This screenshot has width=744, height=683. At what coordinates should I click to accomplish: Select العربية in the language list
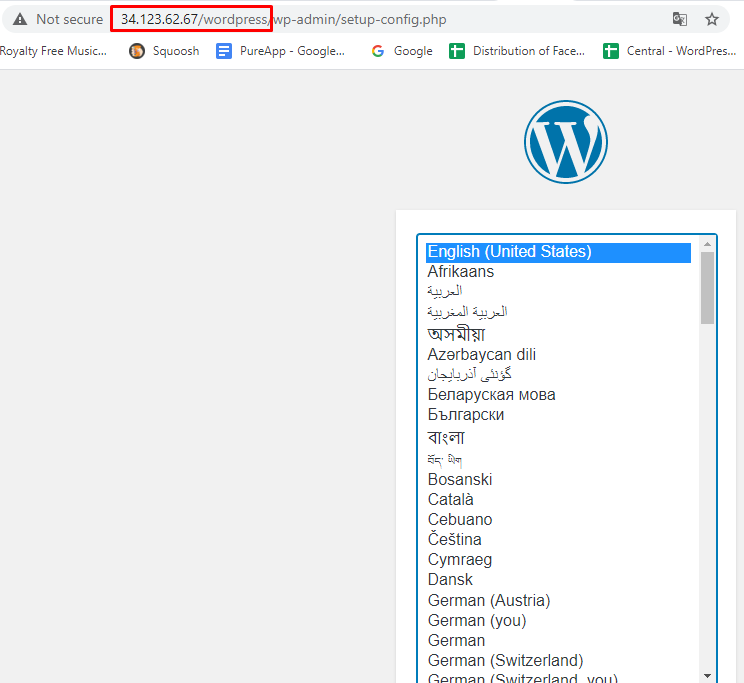click(x=558, y=291)
